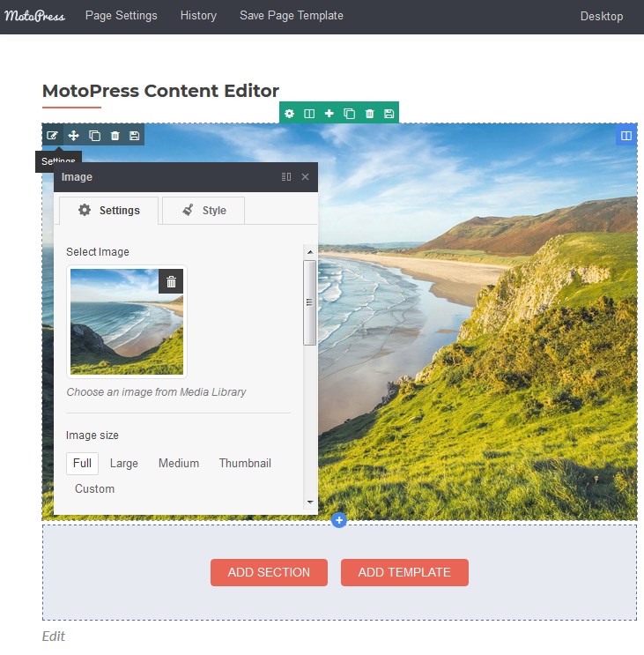Click panel scrollbar down arrow
The image size is (644, 655).
pos(310,502)
